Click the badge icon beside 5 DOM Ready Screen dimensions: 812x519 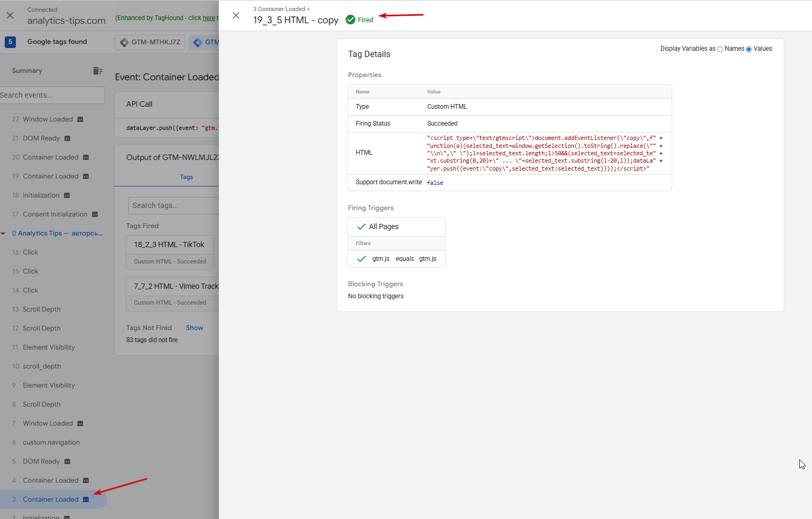click(67, 461)
